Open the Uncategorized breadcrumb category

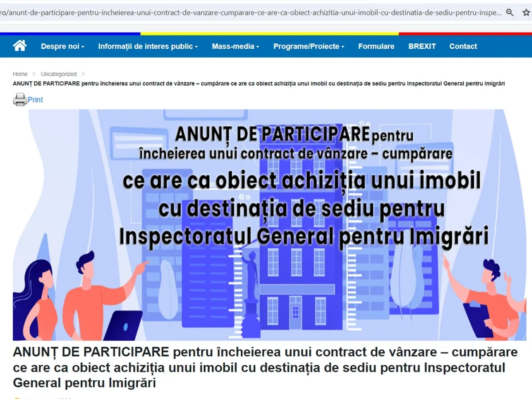59,74
